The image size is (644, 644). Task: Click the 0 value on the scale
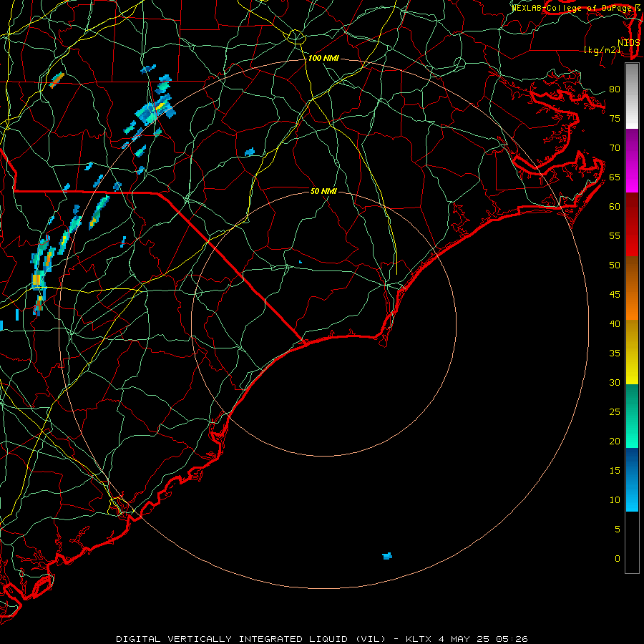[618, 559]
